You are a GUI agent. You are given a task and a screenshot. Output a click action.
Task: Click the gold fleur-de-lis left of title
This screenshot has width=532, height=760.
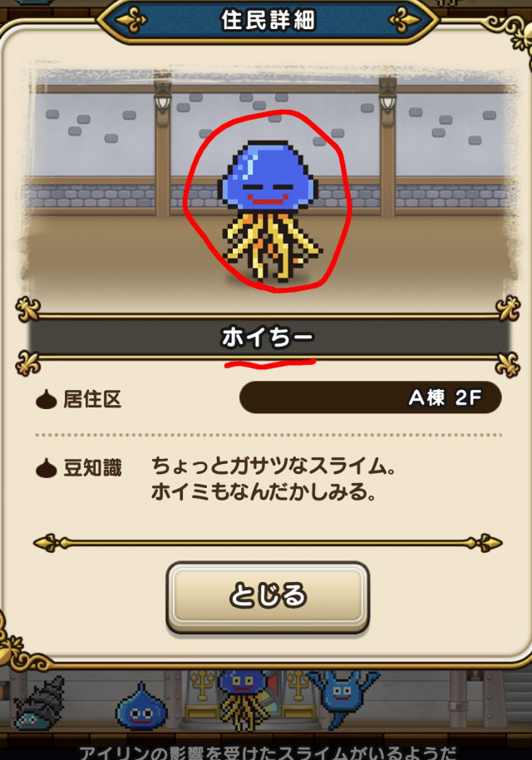(x=131, y=19)
